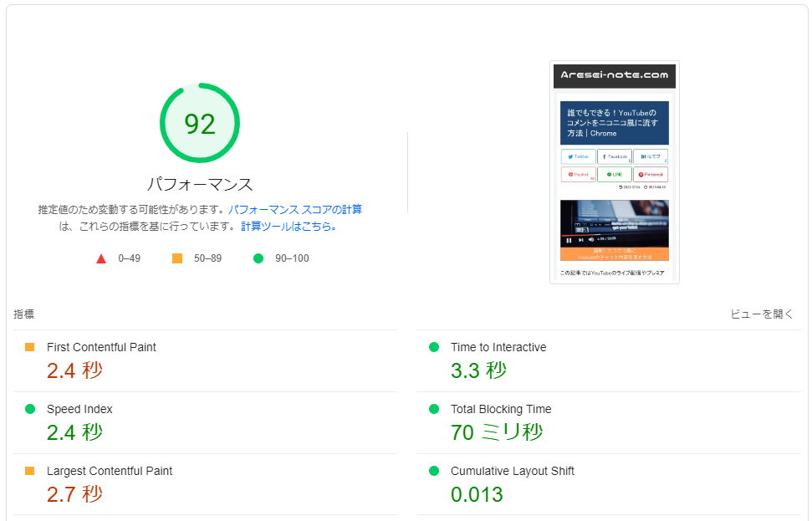812x521 pixels.
Task: Select the Total Blocking Time label
Action: (501, 409)
